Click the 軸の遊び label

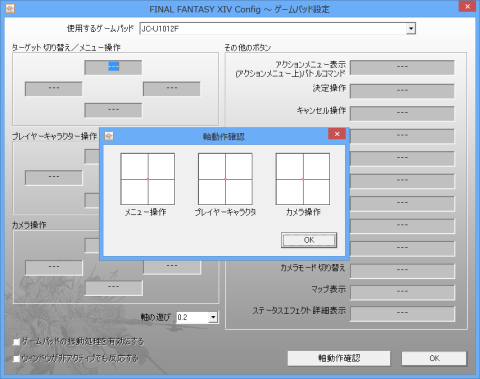(x=155, y=317)
